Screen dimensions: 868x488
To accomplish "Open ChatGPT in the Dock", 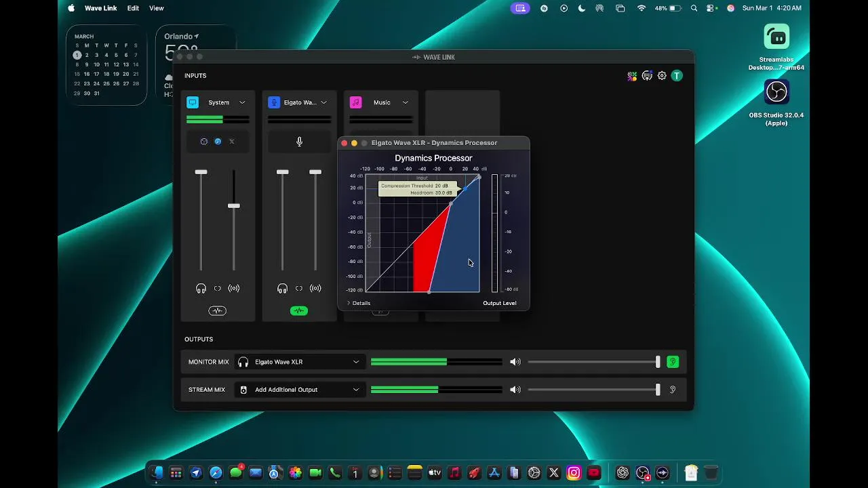I will 623,473.
